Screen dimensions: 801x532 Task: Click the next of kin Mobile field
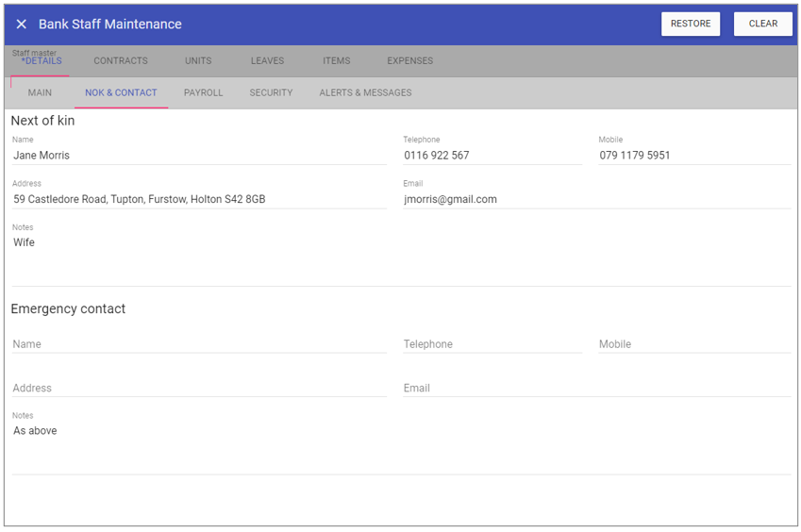[x=693, y=156]
